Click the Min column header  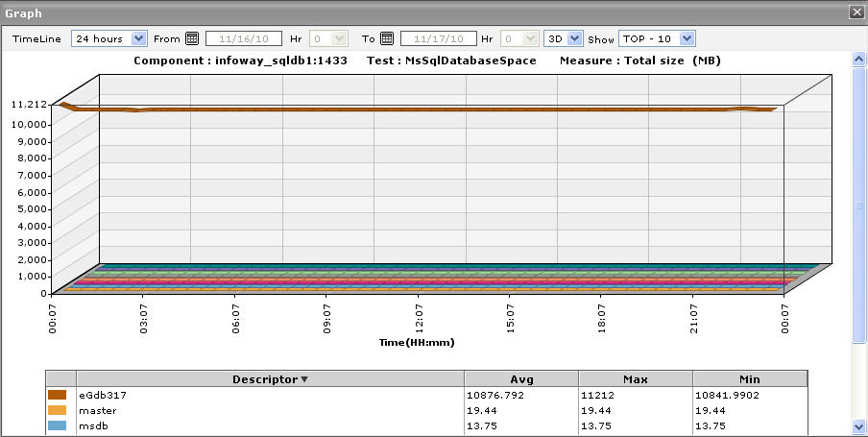coord(750,379)
